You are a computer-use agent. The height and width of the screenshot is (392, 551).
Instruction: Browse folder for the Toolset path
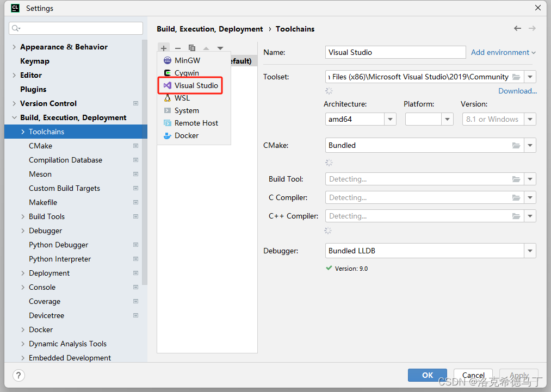coord(516,77)
